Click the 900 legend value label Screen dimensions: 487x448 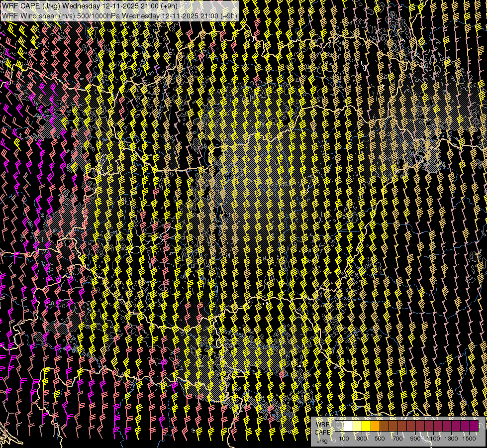[x=415, y=439]
